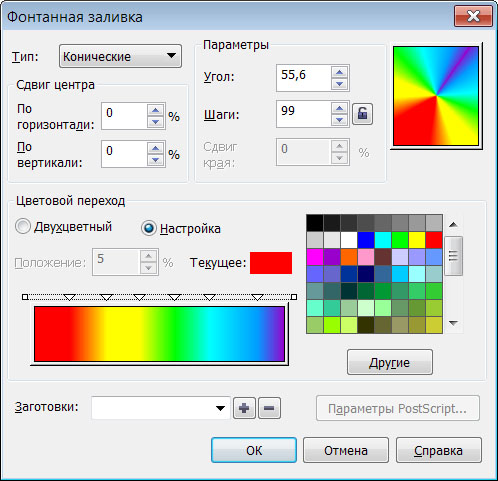Image resolution: width=498 pixels, height=481 pixels.
Task: Pick the white swatch in the palette
Action: coord(349,240)
